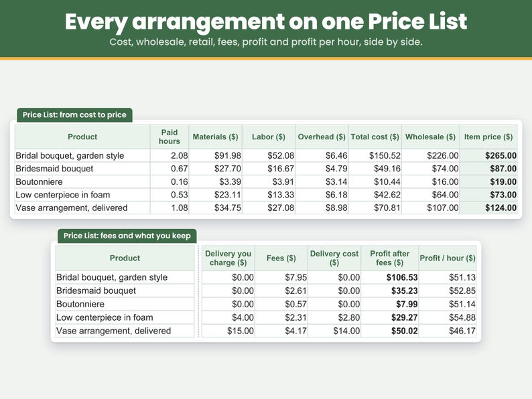
Task: Click item price cell $265.00
Action: point(488,155)
